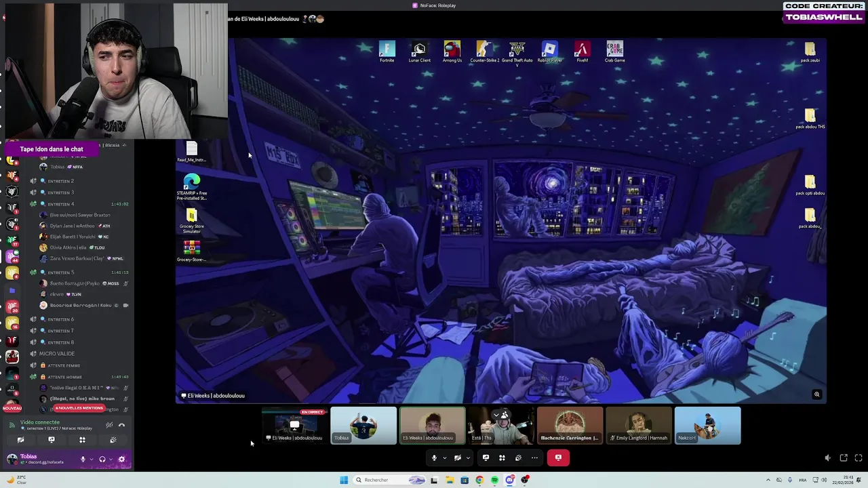Click Among Us desktop icon in stream
The image size is (868, 488).
[x=452, y=52]
